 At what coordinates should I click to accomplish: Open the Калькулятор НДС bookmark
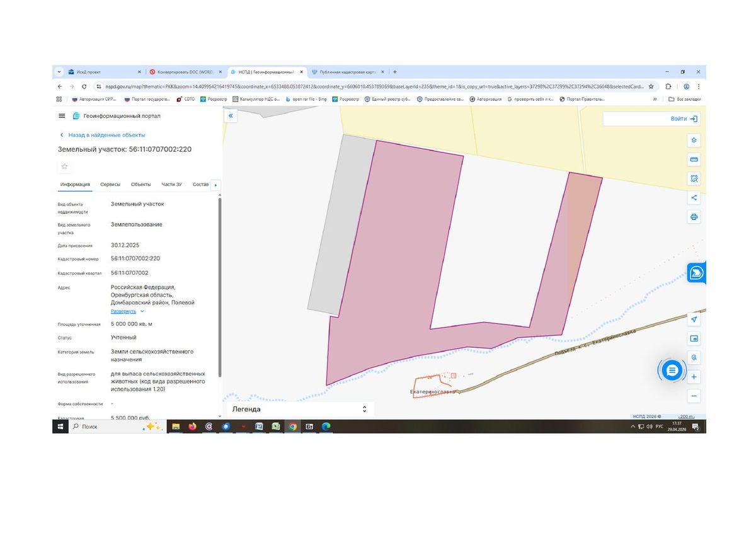256,99
